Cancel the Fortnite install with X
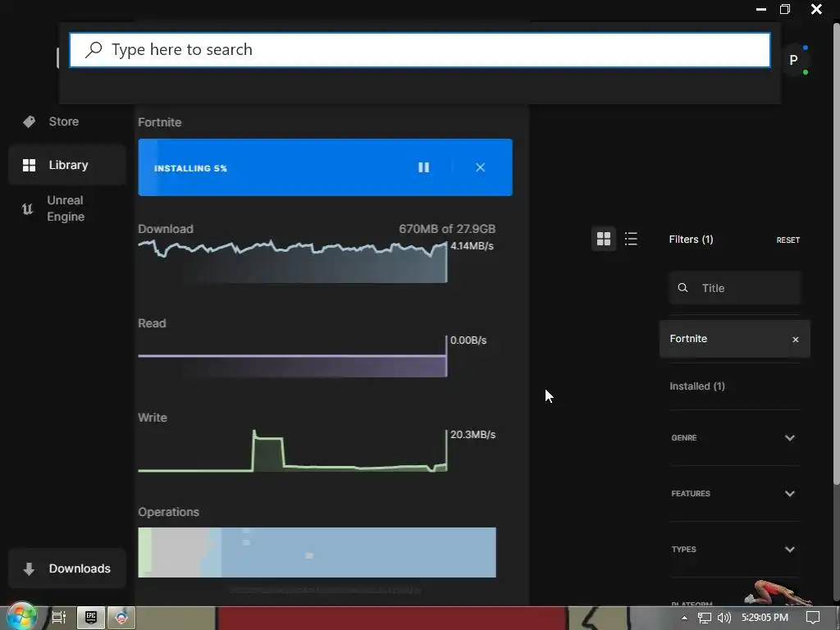Screen dimensions: 840x630 click(480, 167)
